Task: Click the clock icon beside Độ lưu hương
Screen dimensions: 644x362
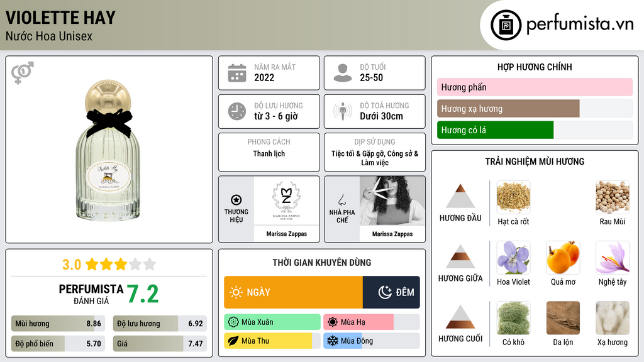Action: pos(237,111)
